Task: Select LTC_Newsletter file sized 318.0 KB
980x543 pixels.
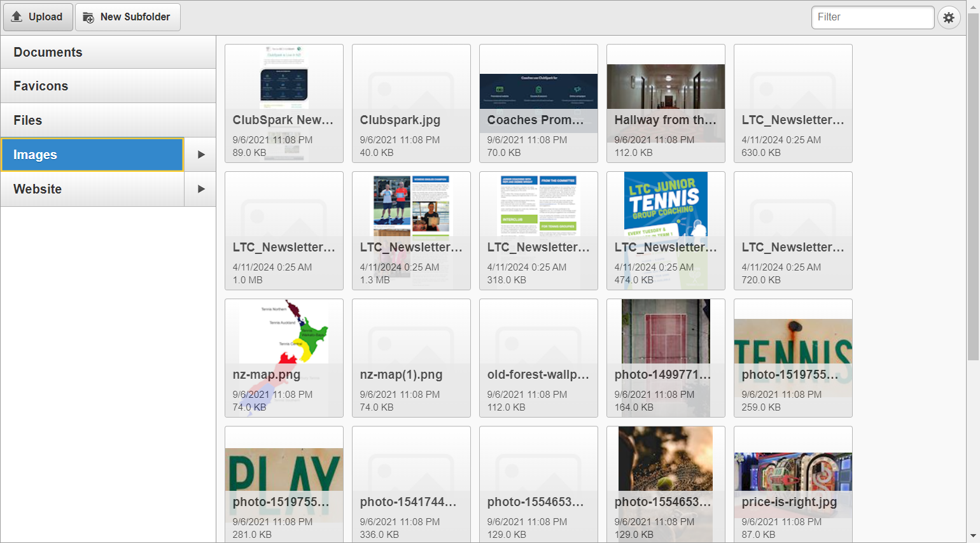Action: [538, 230]
